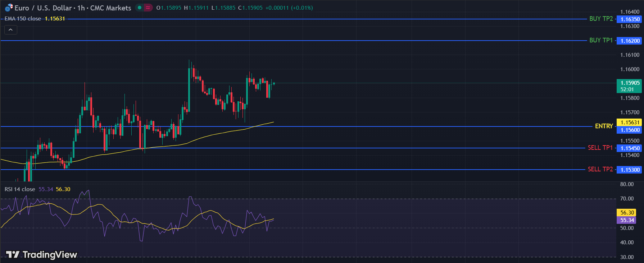Click the 1.16200 price axis tag
644x263 pixels.
coord(630,41)
